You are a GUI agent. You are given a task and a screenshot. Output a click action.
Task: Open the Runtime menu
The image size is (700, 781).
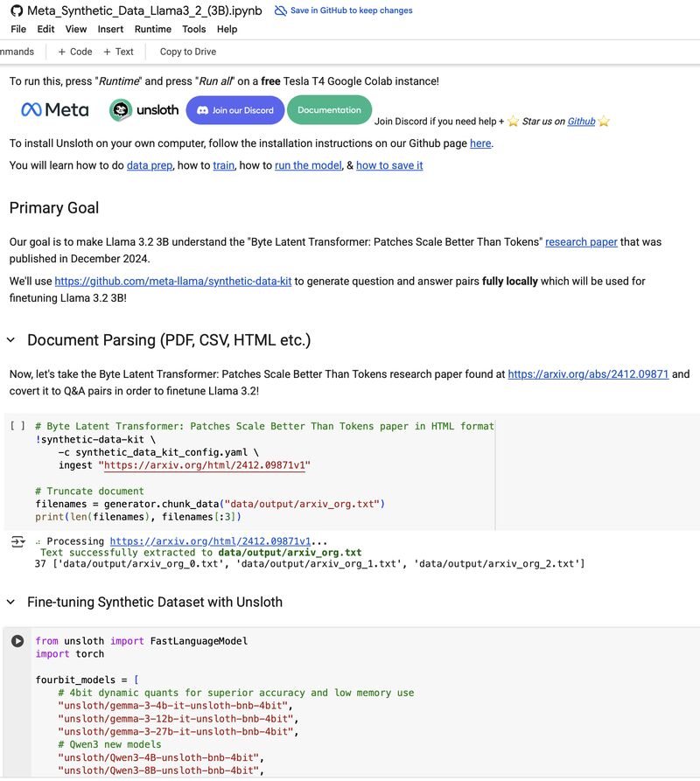click(153, 30)
